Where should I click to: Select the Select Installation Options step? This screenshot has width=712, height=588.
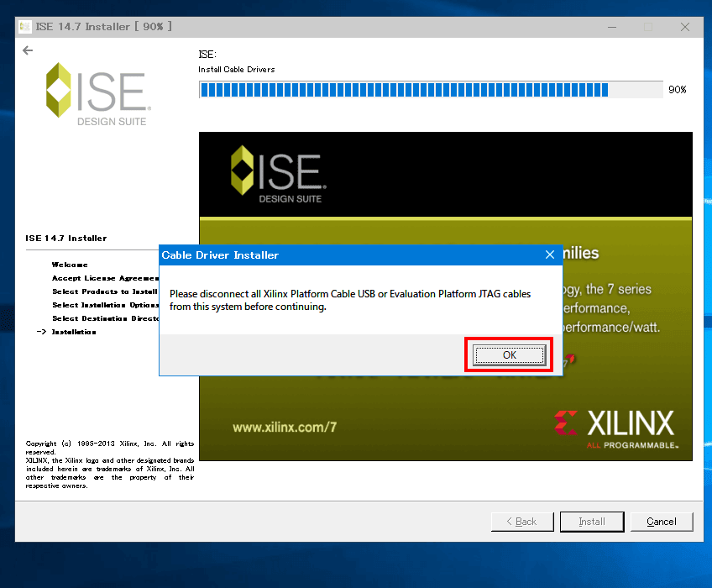pyautogui.click(x=105, y=305)
